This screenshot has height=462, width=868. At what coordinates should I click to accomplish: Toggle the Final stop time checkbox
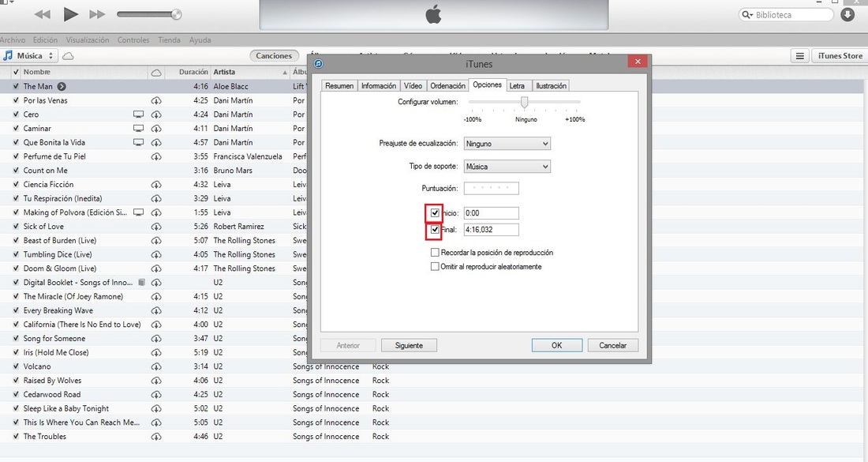click(x=435, y=229)
